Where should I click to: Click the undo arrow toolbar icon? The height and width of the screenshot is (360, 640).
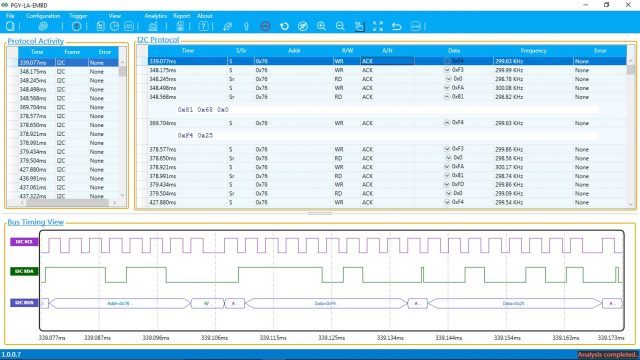397,27
